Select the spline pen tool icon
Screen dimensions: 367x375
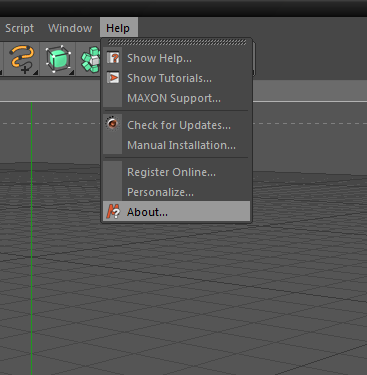[22, 59]
